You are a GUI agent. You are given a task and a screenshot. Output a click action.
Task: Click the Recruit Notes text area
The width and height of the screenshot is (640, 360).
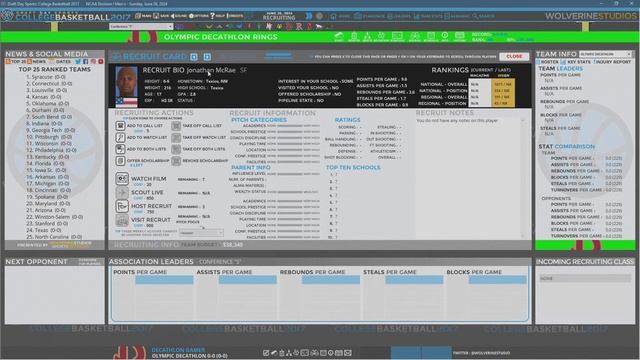pos(467,178)
